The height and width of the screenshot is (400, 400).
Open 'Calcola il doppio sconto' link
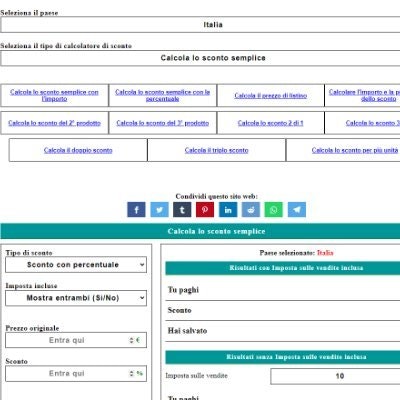tap(78, 150)
